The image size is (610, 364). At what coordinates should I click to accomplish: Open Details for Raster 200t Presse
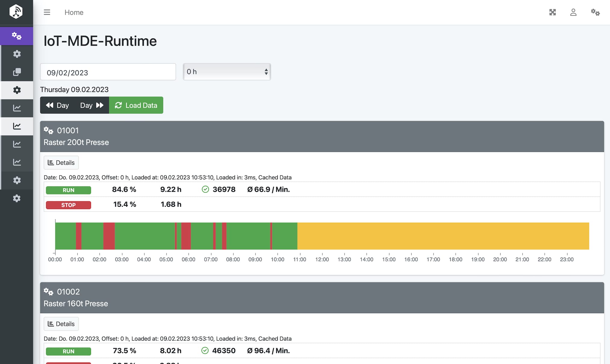point(61,163)
